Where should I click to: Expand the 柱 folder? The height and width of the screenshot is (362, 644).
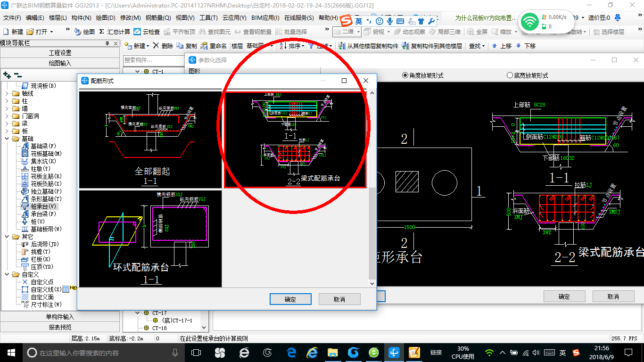point(7,101)
